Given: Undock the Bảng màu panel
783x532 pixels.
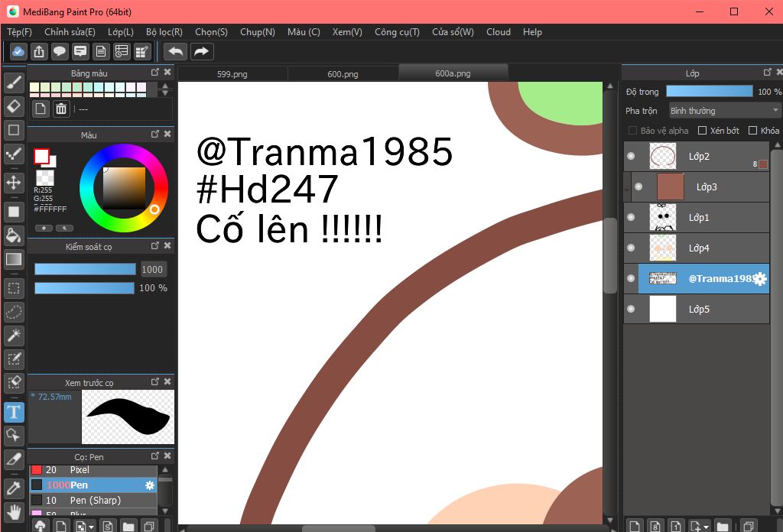Looking at the screenshot, I should point(155,73).
